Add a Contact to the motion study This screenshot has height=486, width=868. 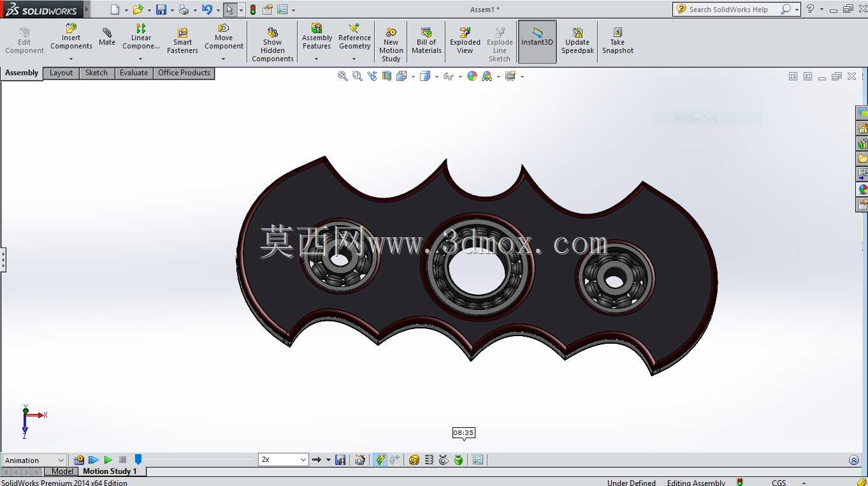[x=444, y=460]
